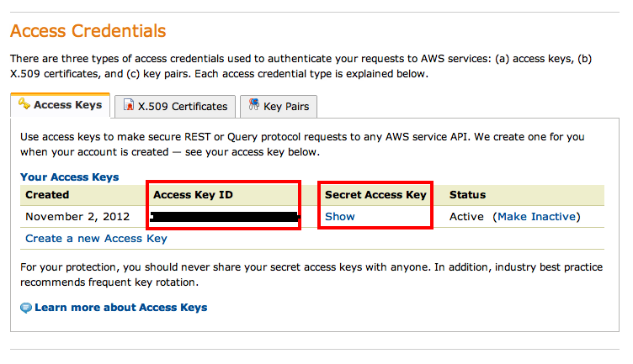Click the gold key icon on Access Keys tab
The height and width of the screenshot is (364, 633).
point(24,103)
